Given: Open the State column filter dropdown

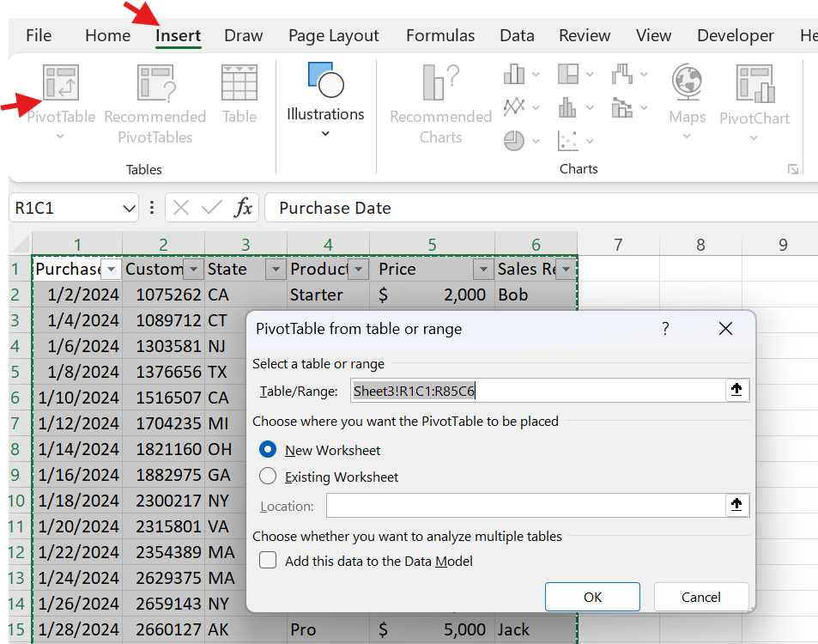Looking at the screenshot, I should pyautogui.click(x=276, y=269).
